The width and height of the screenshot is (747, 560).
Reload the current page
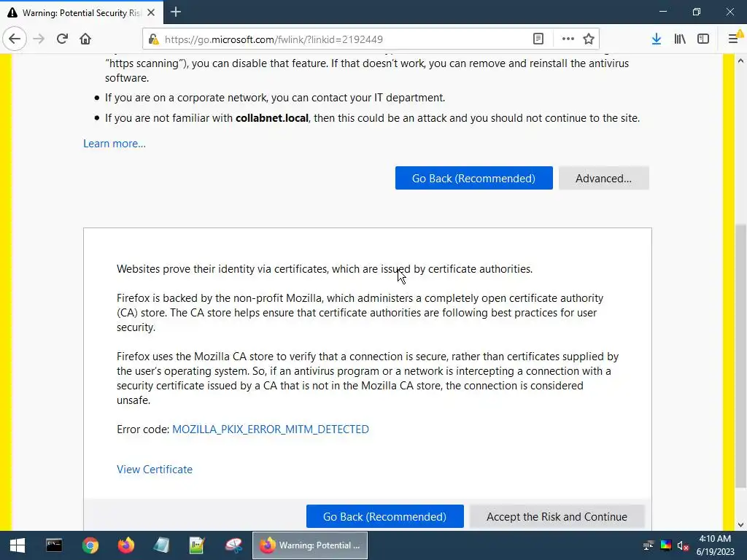(x=62, y=39)
